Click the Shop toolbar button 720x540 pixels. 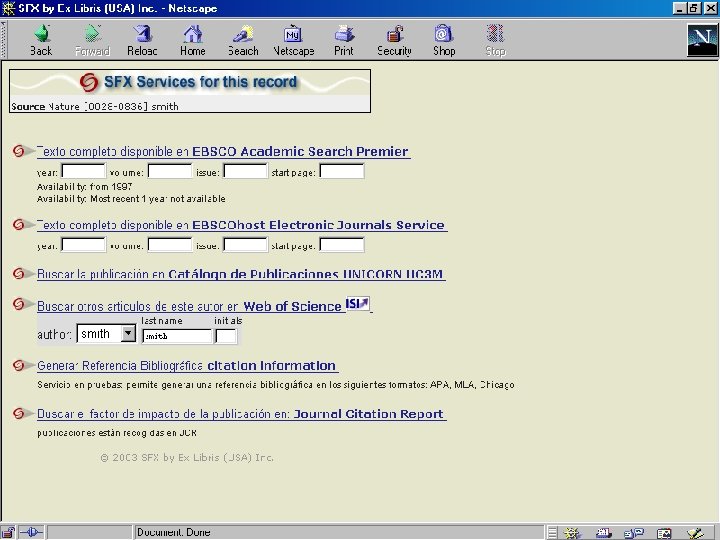[x=444, y=40]
